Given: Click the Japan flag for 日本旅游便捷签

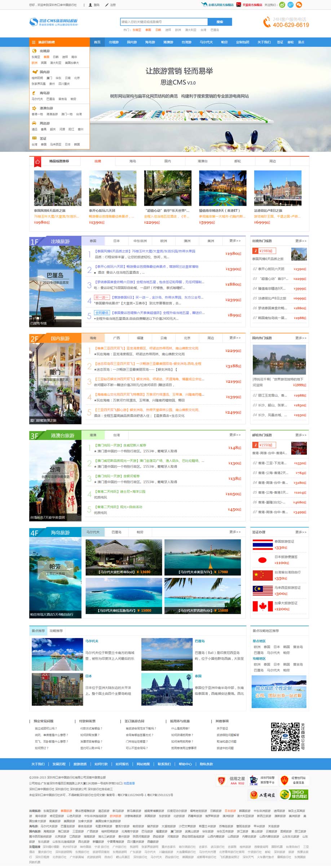Looking at the screenshot, I should (262, 560).
